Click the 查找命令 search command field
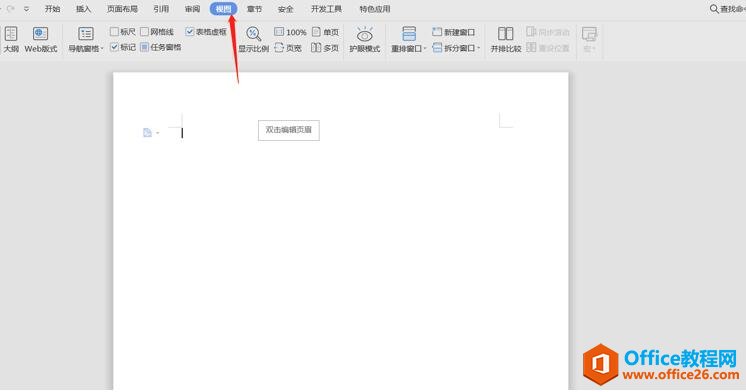Screen dimensions: 746x392 (727, 9)
